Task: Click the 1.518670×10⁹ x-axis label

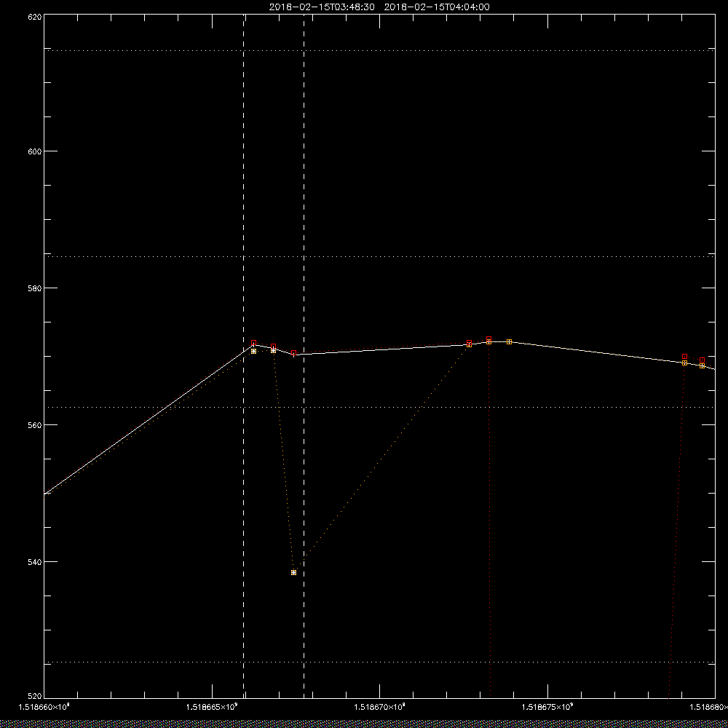Action: [380, 707]
